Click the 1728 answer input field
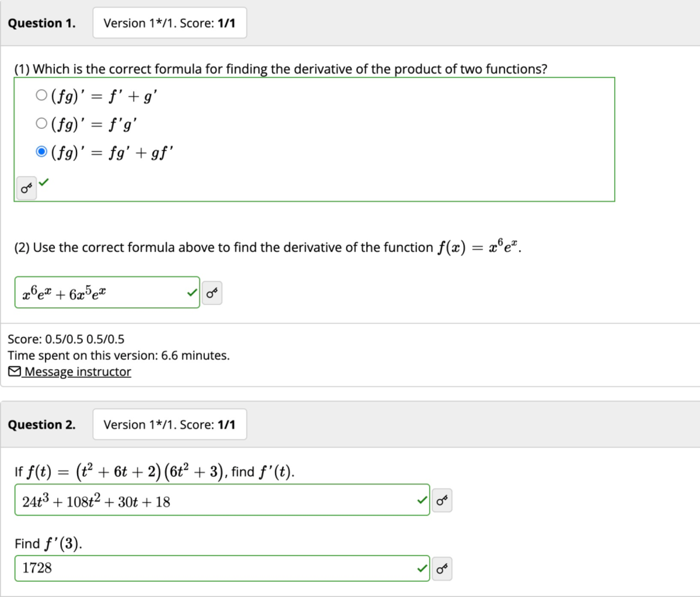 (x=222, y=567)
